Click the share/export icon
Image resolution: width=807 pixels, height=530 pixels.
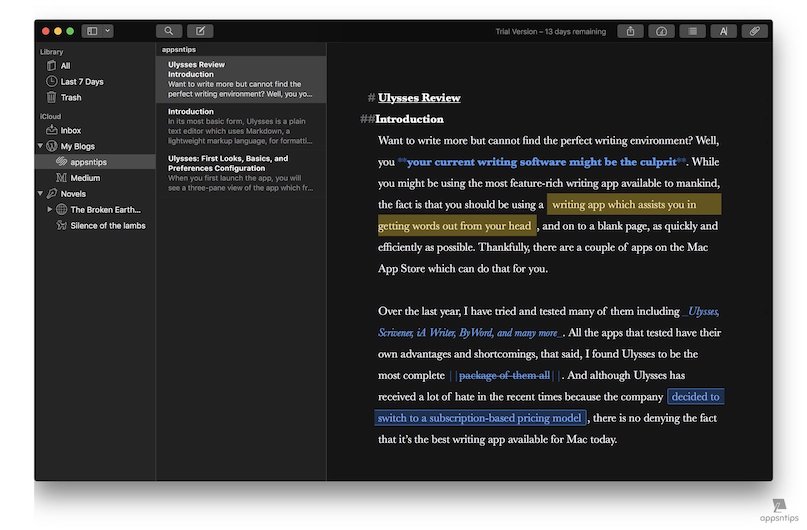[x=630, y=31]
